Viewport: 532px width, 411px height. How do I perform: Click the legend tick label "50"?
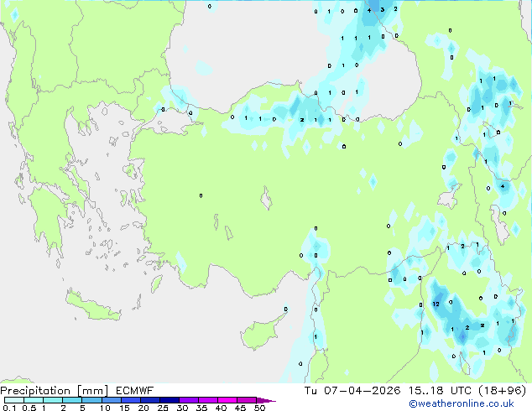(x=259, y=408)
